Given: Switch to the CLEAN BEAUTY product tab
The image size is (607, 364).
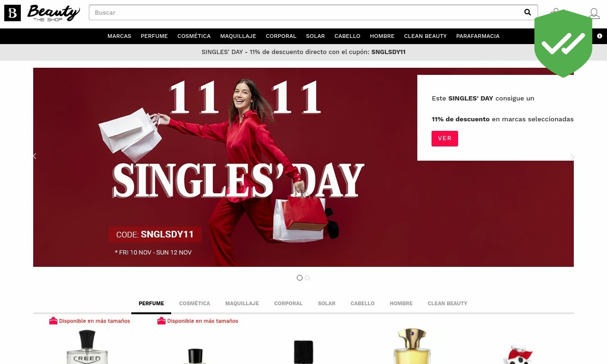Looking at the screenshot, I should coord(447,303).
